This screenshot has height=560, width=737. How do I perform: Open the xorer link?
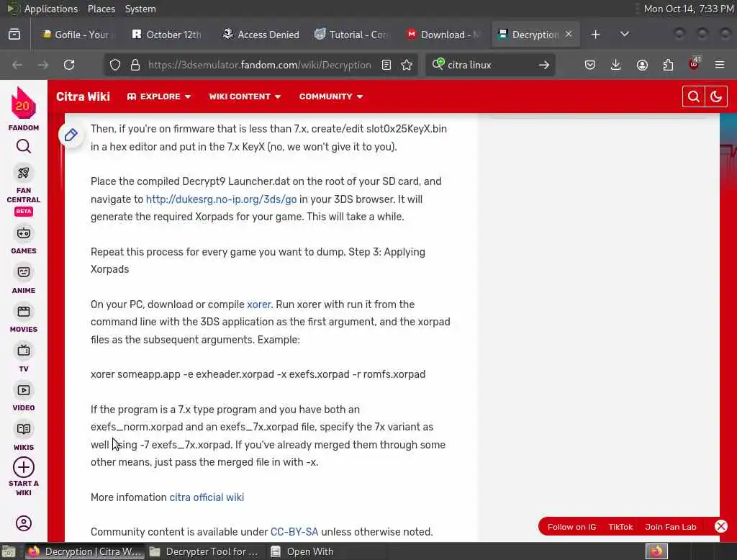pyautogui.click(x=259, y=304)
